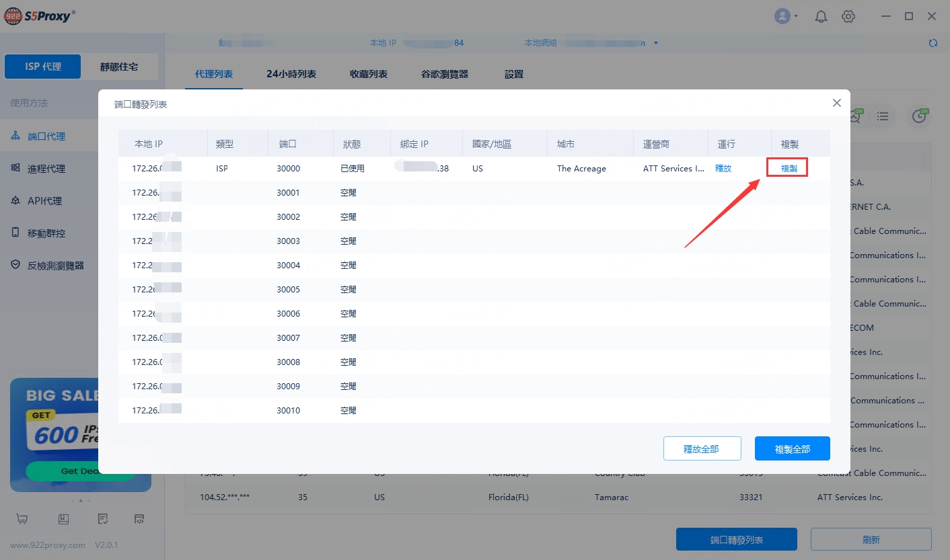The height and width of the screenshot is (560, 950).
Task: Open the bookmark book icon in sidebar footer
Action: click(63, 519)
